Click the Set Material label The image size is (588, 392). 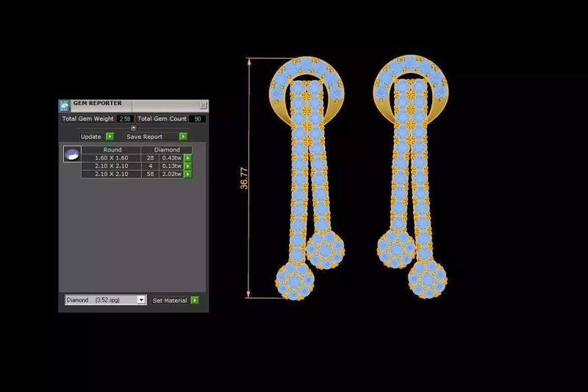170,301
